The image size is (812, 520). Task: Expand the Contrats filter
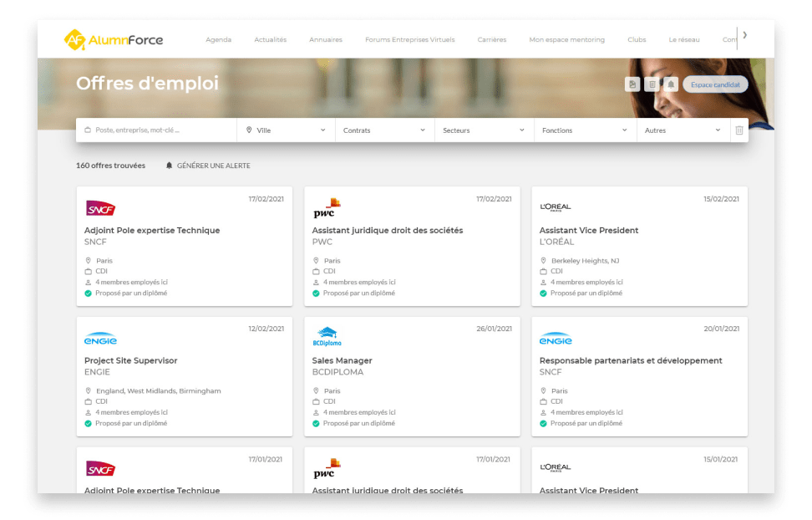(385, 130)
